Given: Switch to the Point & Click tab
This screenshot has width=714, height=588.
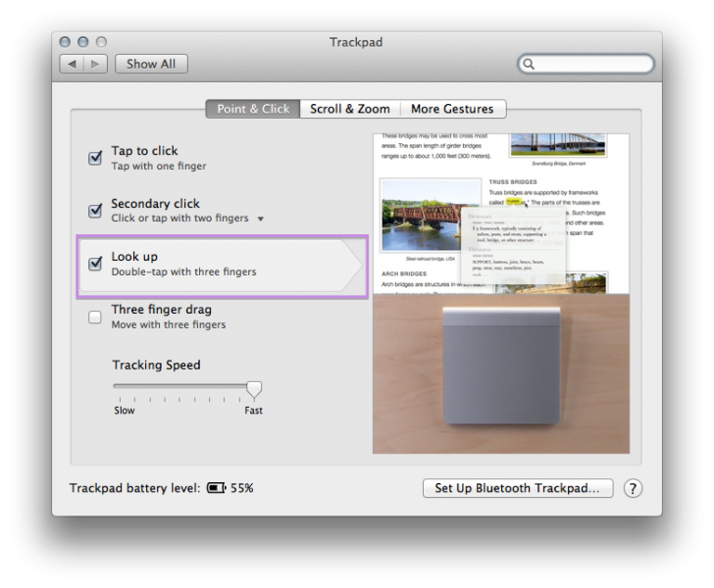Looking at the screenshot, I should tap(253, 109).
